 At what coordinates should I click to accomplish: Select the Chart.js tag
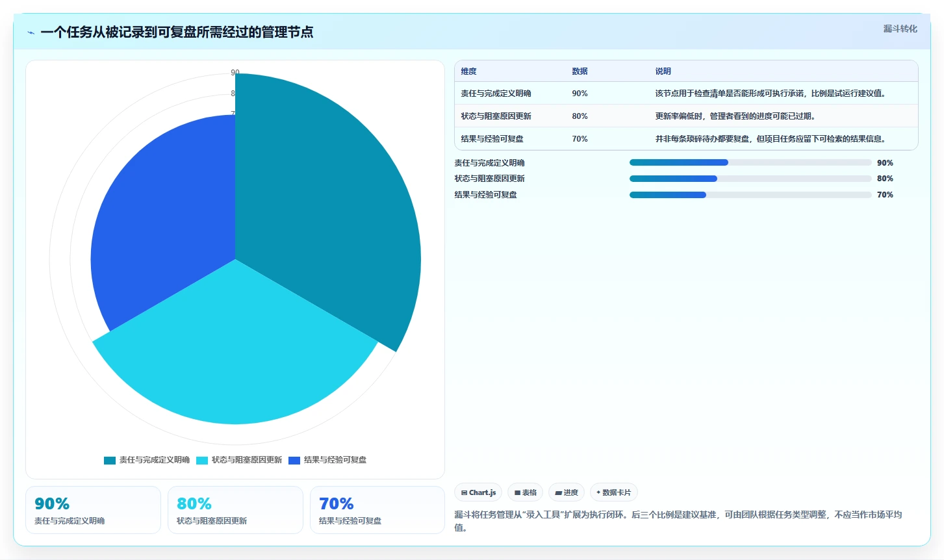(x=478, y=492)
